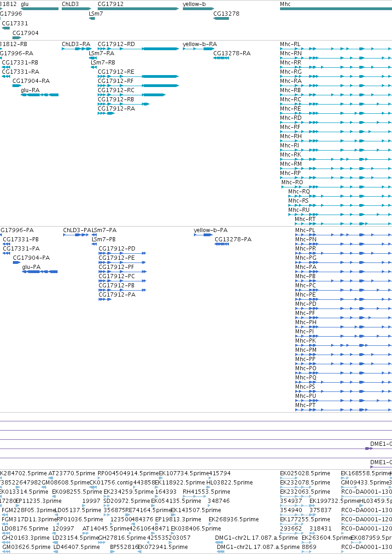This screenshot has height=554, width=392.
Task: Click protein Mhc-PK
Action: coord(306,341)
